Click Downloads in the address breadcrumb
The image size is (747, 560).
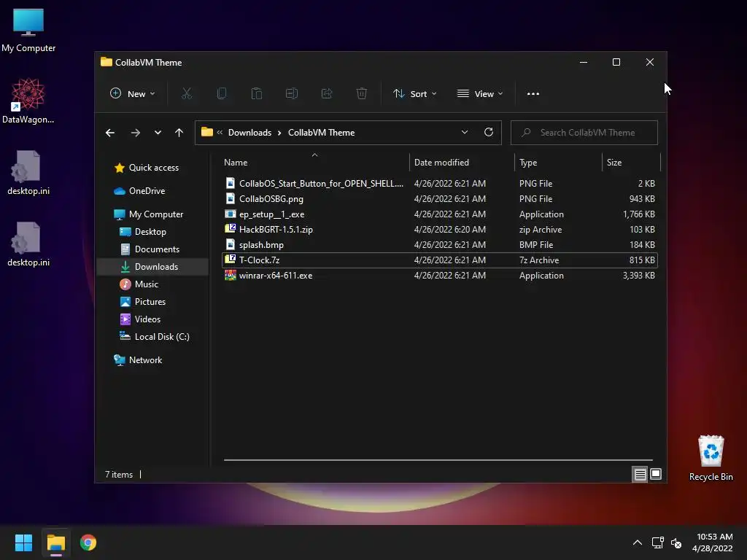click(249, 133)
